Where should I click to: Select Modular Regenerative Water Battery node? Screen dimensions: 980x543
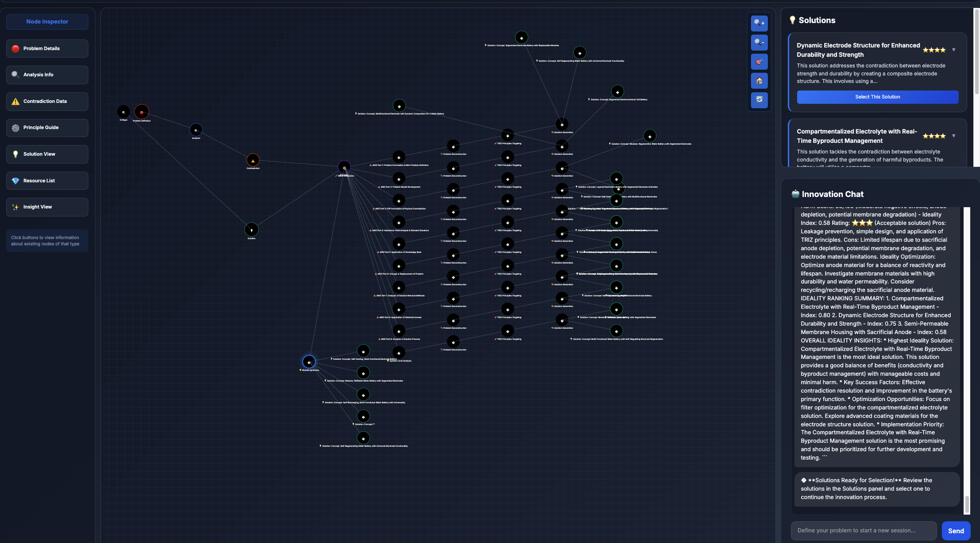pos(650,136)
